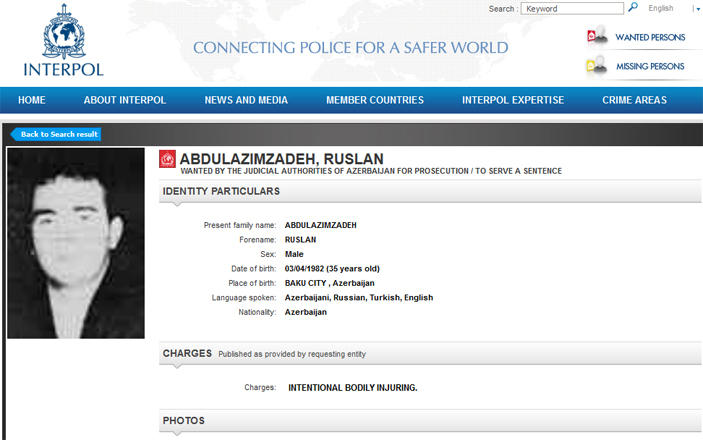
Task: Expand the PHOTOS section header
Action: 430,421
